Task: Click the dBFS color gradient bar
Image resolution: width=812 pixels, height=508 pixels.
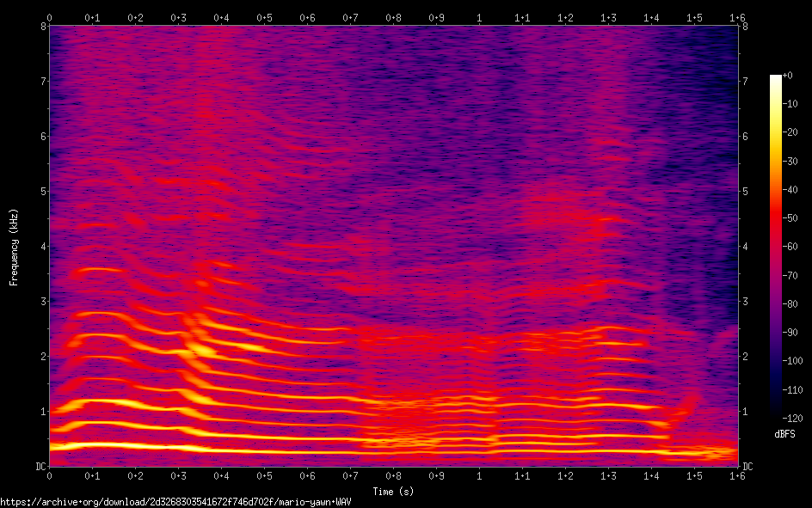Action: (x=776, y=246)
